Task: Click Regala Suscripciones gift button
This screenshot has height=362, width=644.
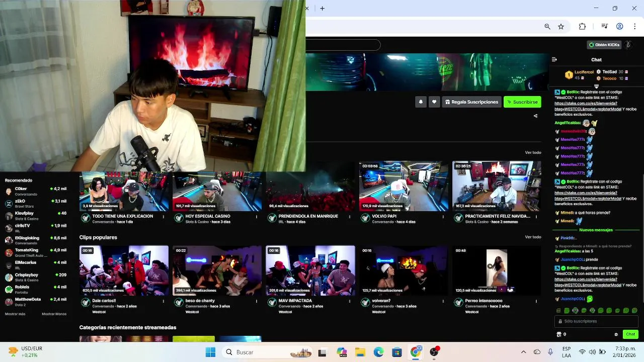Action: [471, 102]
